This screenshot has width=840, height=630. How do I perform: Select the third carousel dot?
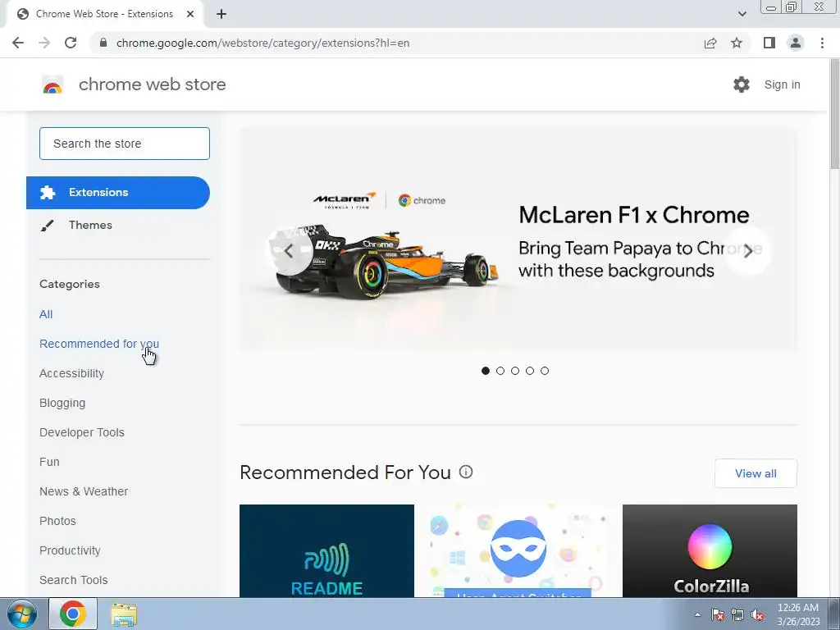515,371
